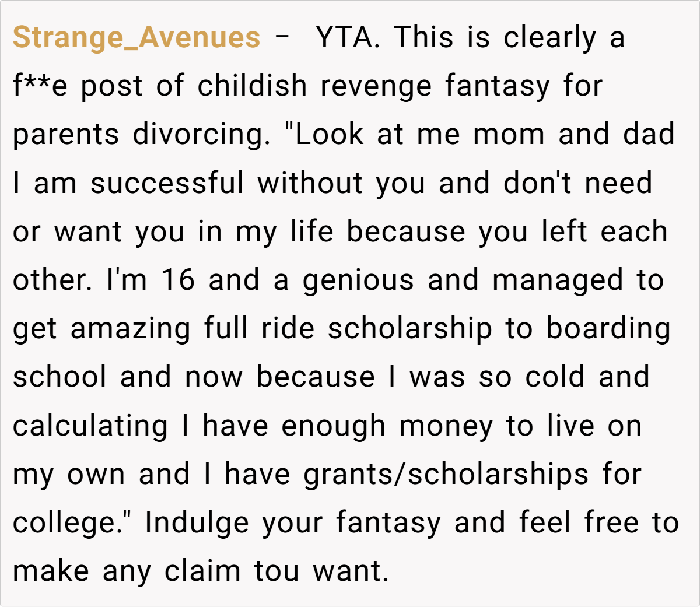
Task: Click the word college
Action: click(65, 522)
